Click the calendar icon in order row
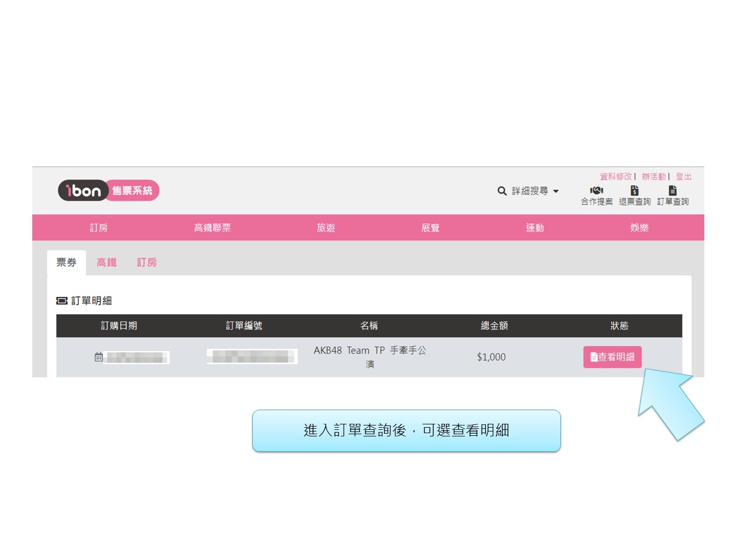Screen dimensions: 747x560 click(99, 357)
